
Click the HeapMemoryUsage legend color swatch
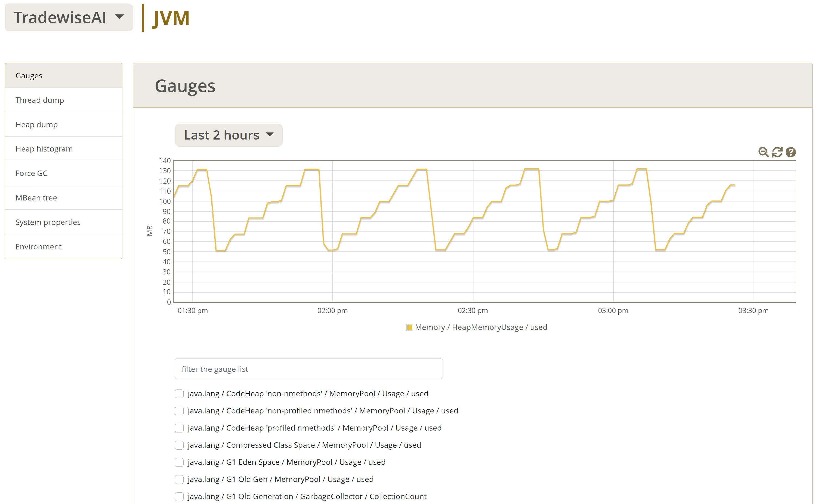409,327
